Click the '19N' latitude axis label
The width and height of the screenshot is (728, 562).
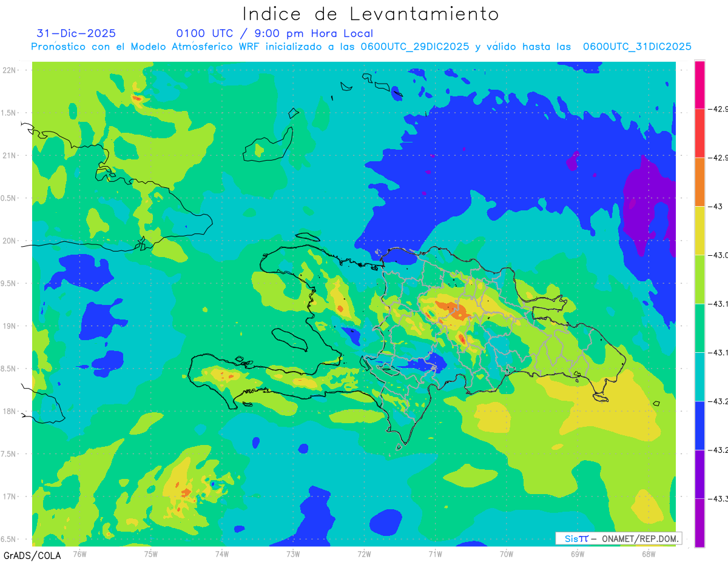10,326
